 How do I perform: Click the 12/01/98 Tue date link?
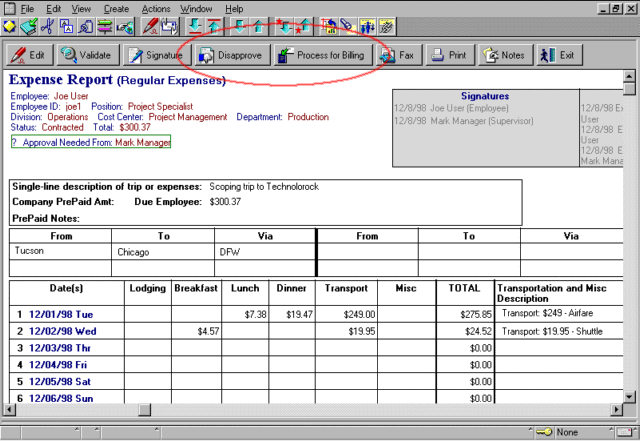[x=61, y=314]
